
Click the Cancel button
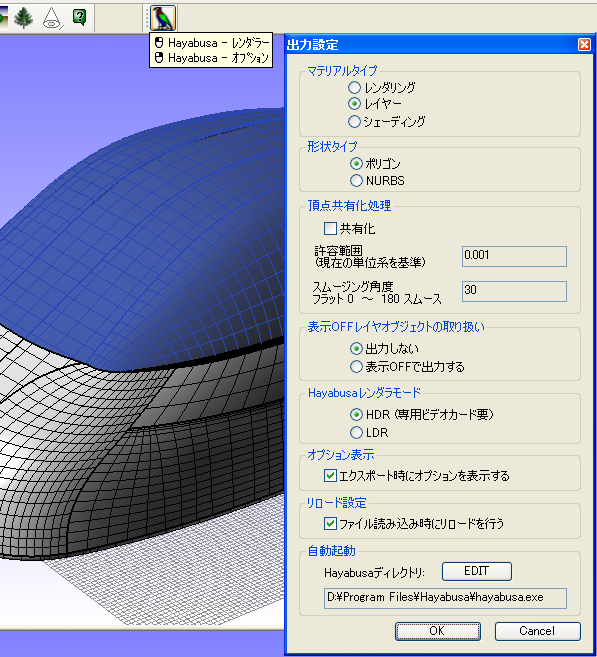538,631
